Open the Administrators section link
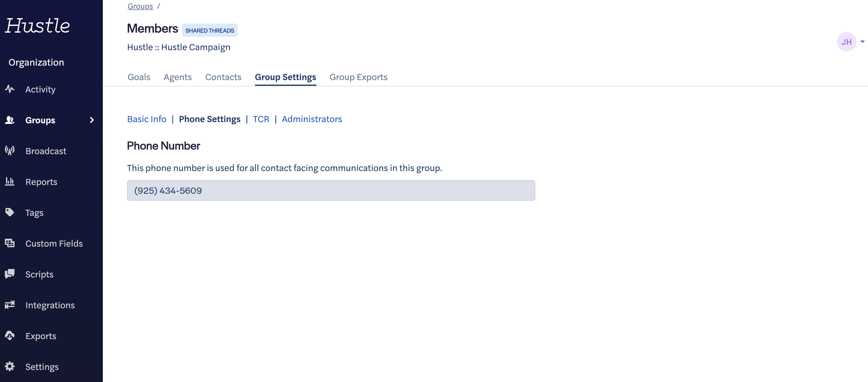Viewport: 868px width, 382px height. [x=312, y=119]
